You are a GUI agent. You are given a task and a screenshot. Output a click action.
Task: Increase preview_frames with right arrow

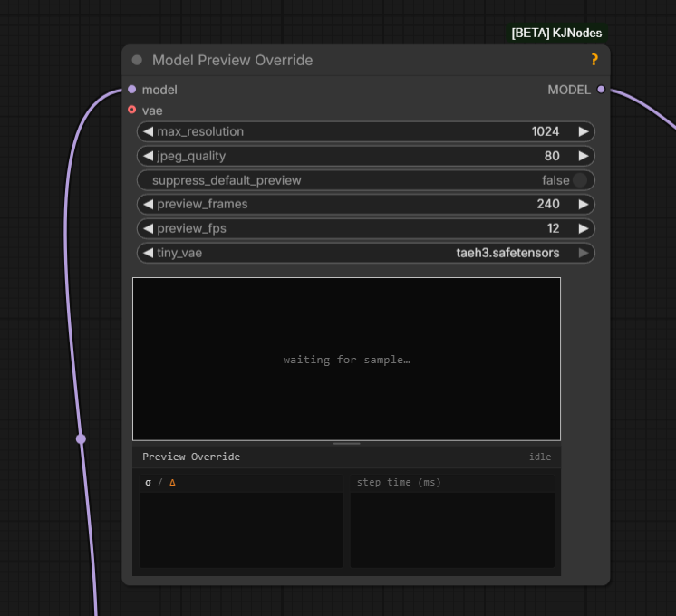pos(584,204)
